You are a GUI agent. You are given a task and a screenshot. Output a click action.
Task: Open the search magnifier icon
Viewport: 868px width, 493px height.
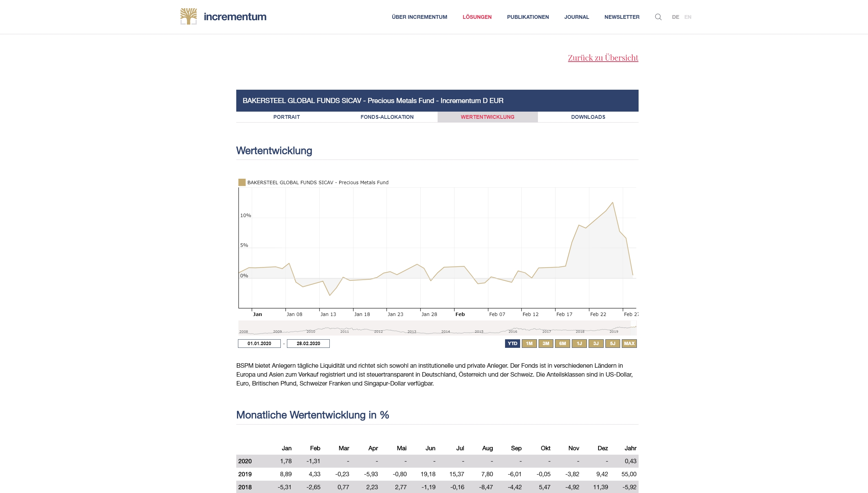[x=658, y=17]
